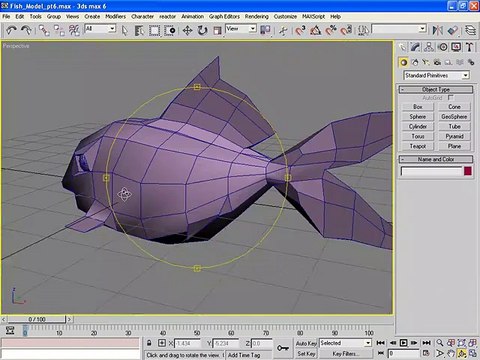Switch to Create command panel tab

point(403,47)
